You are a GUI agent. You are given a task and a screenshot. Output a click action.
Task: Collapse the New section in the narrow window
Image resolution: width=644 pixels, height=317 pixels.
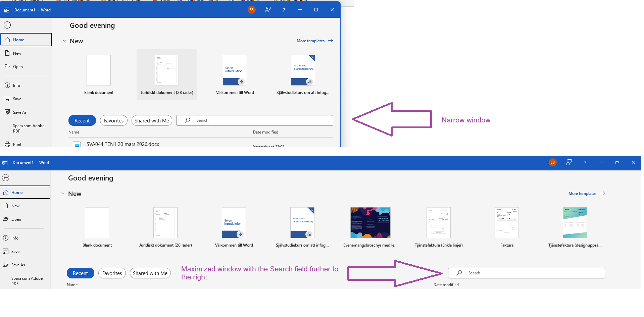[64, 41]
